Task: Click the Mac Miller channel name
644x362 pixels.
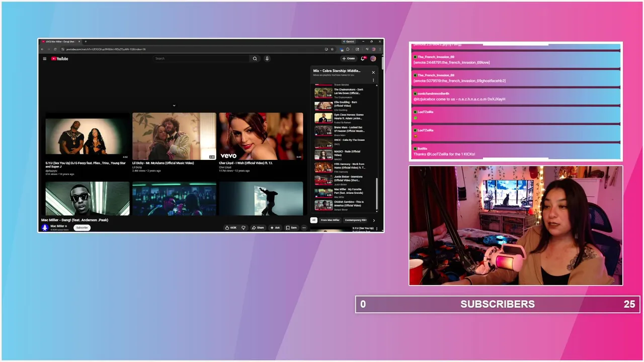Action: (x=57, y=226)
